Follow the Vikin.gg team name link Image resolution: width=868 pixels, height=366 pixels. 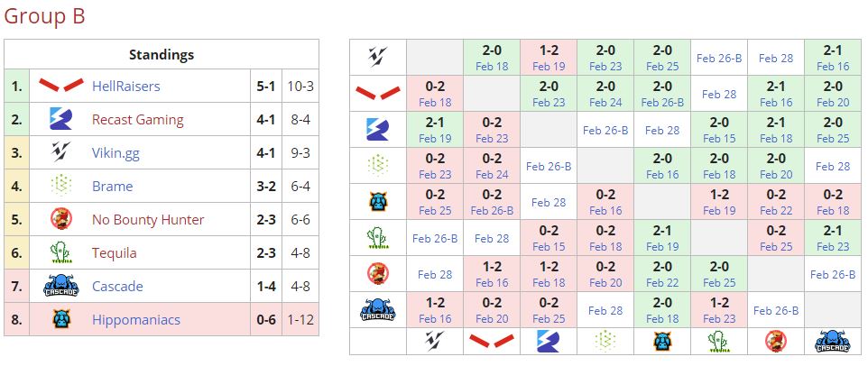(x=115, y=153)
